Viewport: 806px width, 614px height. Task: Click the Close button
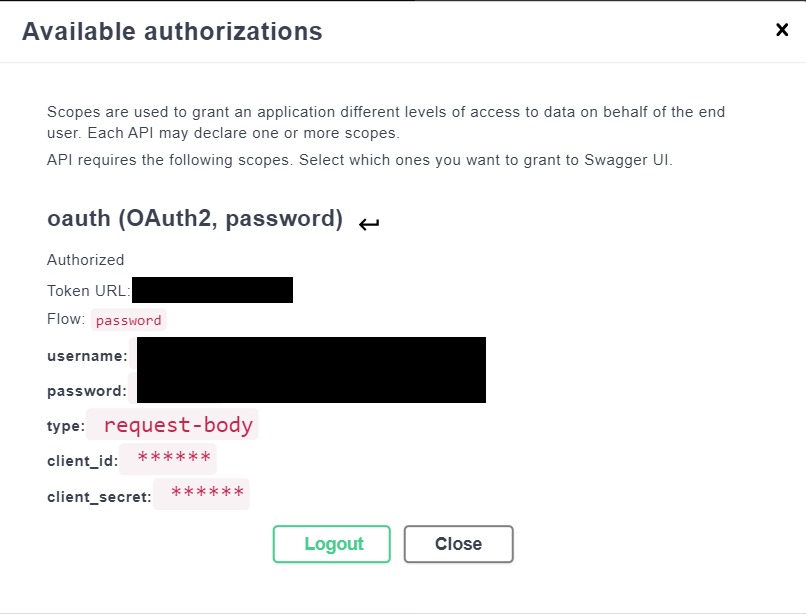[x=459, y=544]
